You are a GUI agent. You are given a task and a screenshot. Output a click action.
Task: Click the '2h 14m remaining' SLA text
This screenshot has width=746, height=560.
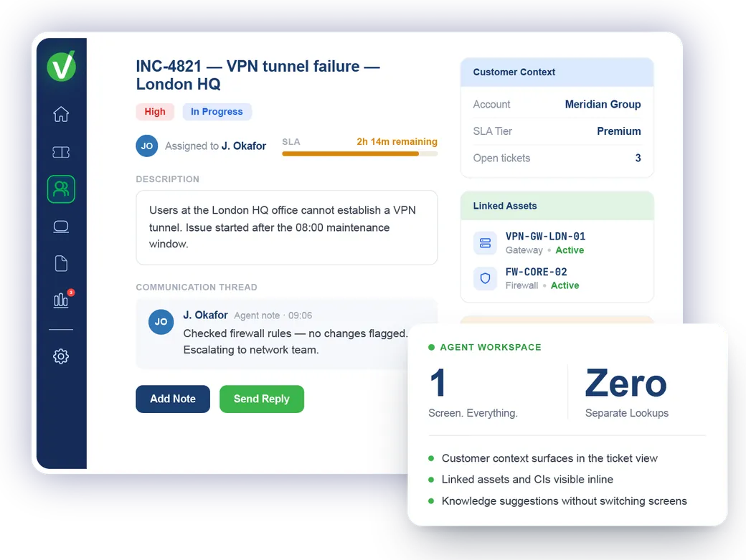(x=397, y=142)
